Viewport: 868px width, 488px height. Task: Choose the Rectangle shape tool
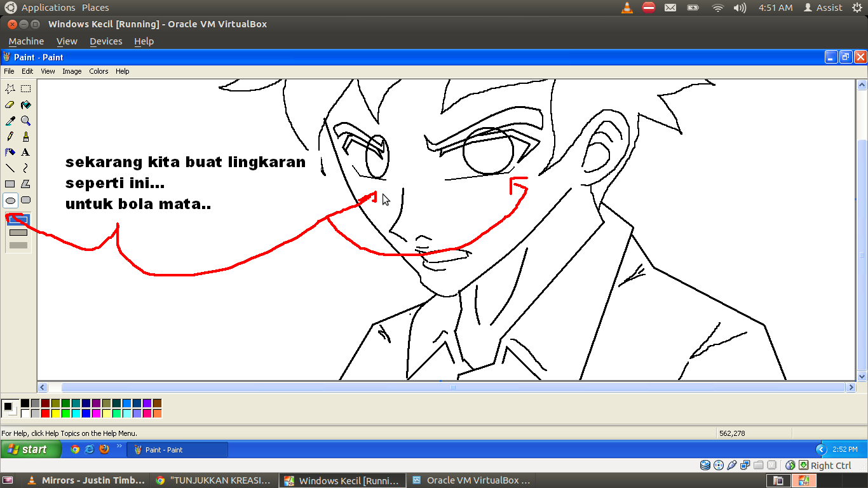10,184
